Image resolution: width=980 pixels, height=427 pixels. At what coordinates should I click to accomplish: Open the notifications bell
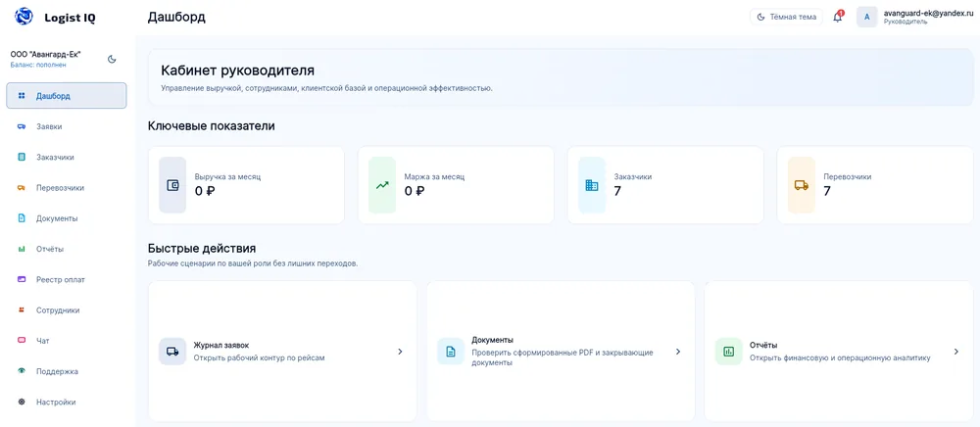(x=838, y=17)
